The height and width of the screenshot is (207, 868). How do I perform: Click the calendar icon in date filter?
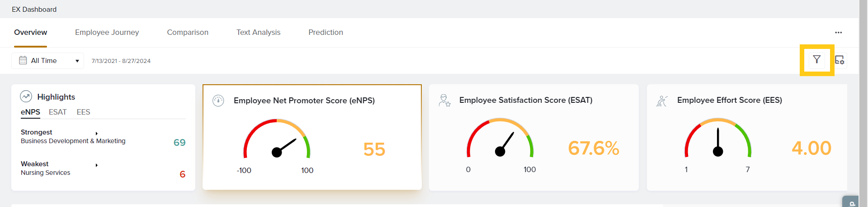click(23, 61)
